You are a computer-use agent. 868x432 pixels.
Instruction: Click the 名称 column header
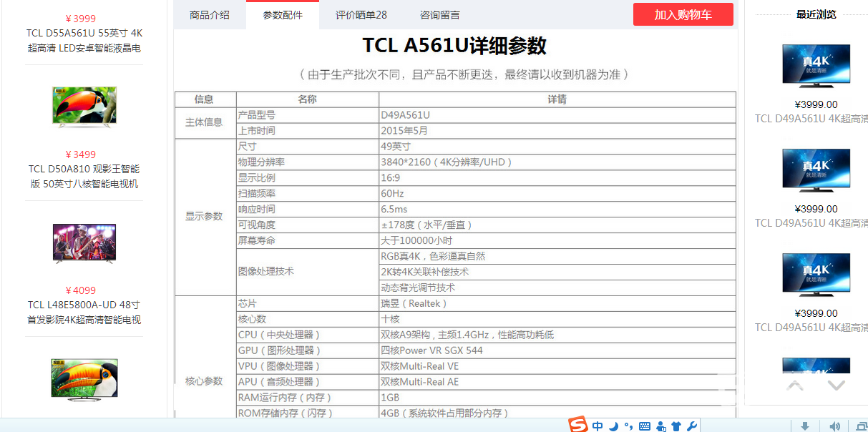308,99
